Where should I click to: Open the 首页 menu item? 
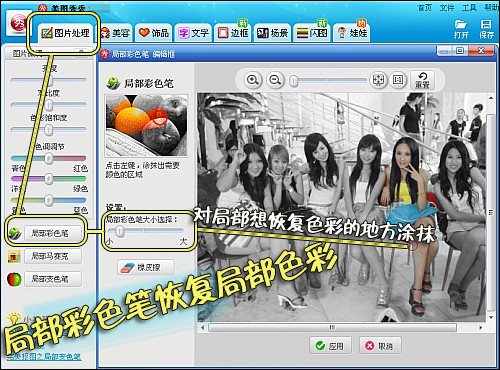(x=425, y=8)
